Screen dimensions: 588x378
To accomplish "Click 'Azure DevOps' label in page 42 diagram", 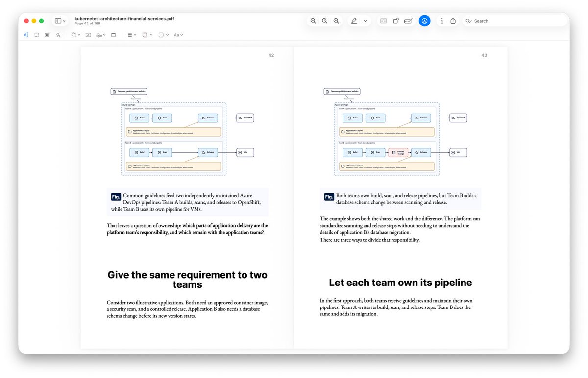I will (x=127, y=105).
